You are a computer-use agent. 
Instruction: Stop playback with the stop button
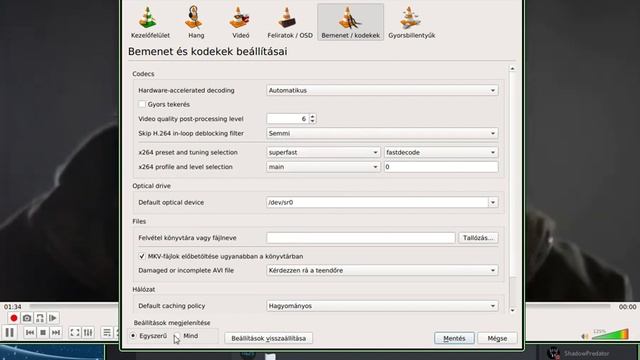(x=43, y=333)
